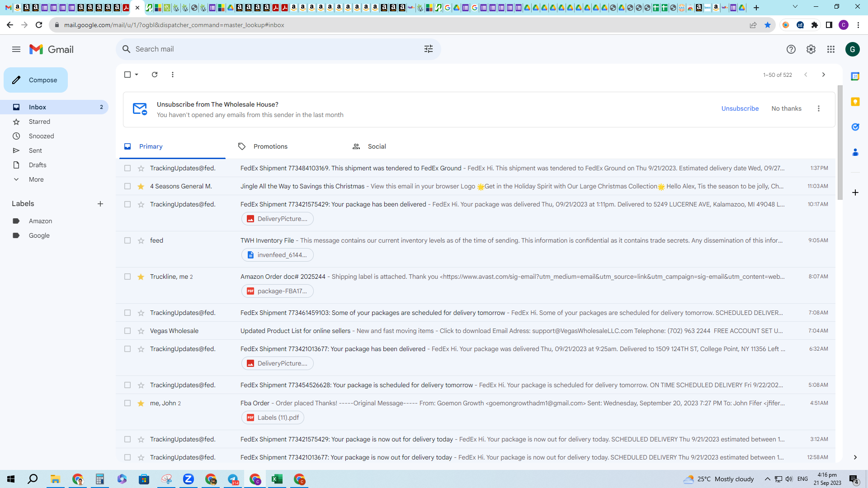The height and width of the screenshot is (488, 868).
Task: Open the package-FBA17 PDF attachment
Action: (278, 291)
